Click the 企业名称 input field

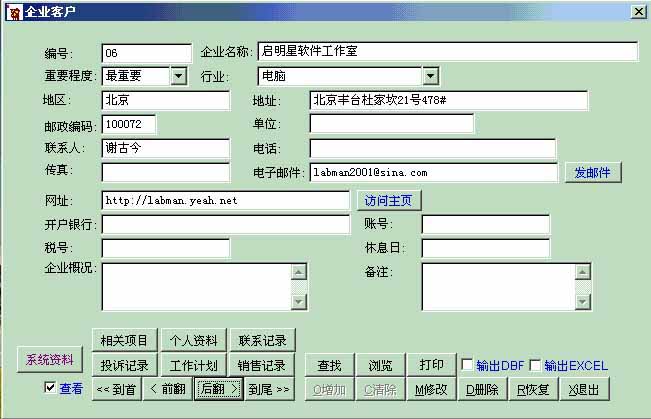[x=448, y=51]
